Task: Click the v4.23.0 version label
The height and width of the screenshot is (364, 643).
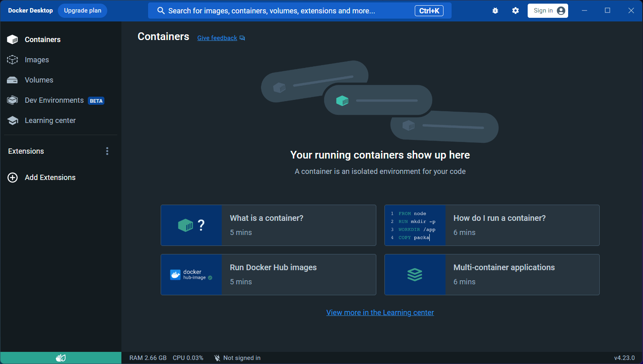Action: click(624, 358)
